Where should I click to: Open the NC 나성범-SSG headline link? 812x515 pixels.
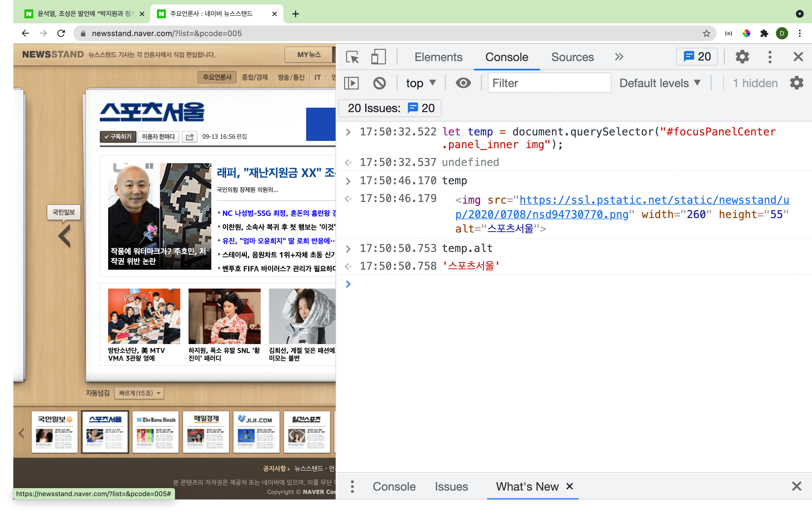click(x=278, y=213)
